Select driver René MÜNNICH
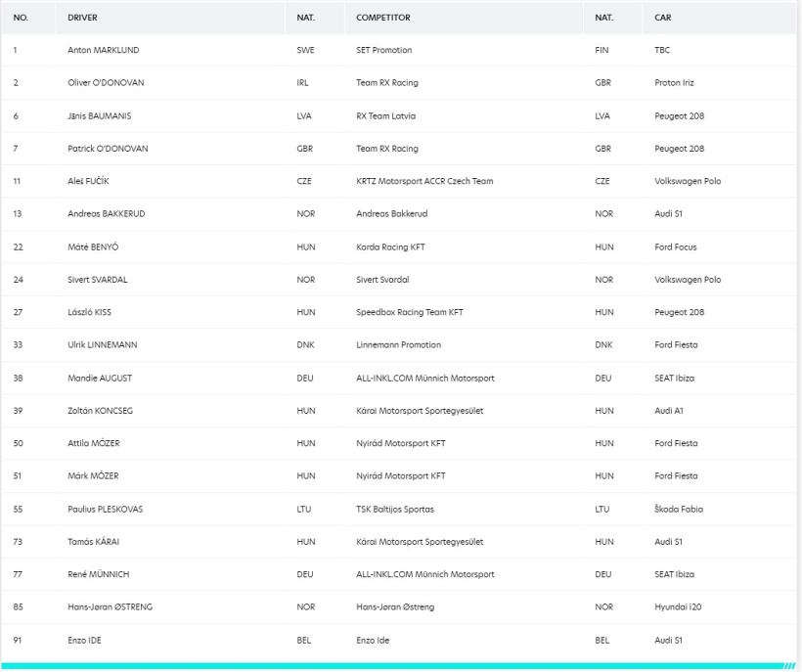802x672 pixels. [99, 574]
